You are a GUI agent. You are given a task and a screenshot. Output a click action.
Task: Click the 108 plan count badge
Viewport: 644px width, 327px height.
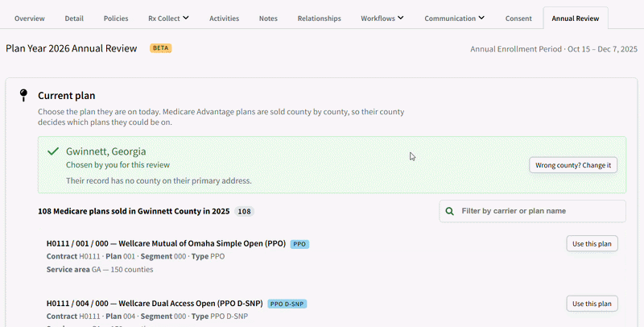tap(245, 212)
